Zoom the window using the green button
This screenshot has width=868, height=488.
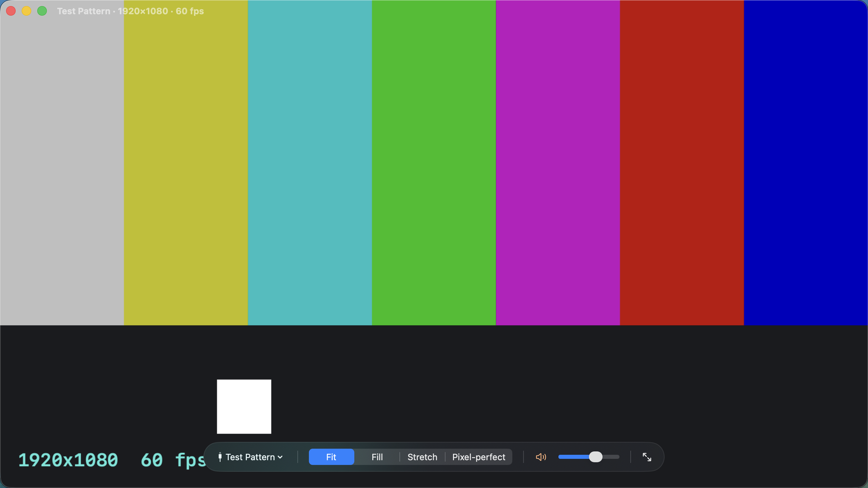tap(42, 11)
